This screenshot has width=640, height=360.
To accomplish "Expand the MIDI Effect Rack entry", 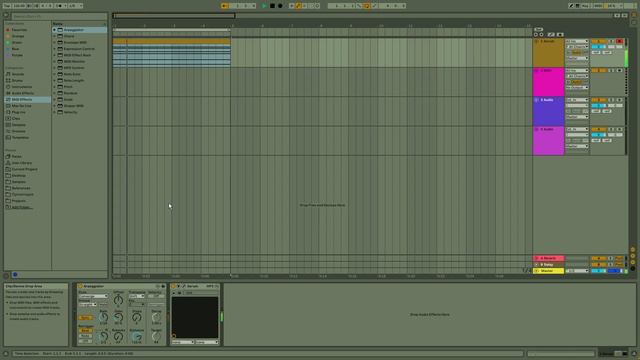I will tap(54, 55).
